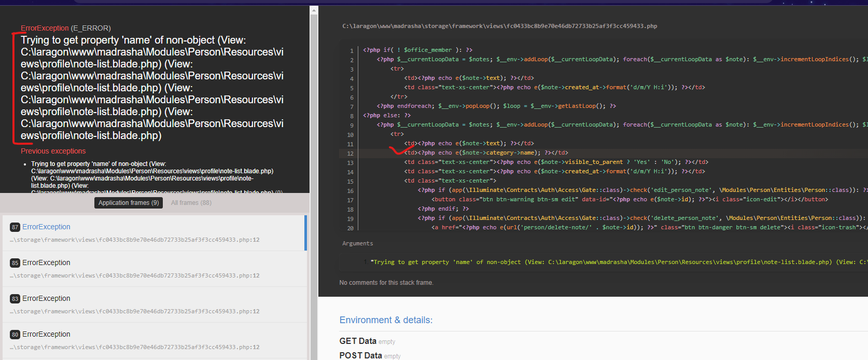Click code line 16 edit_person_note check
Viewport: 868px width, 360px height.
(642, 190)
